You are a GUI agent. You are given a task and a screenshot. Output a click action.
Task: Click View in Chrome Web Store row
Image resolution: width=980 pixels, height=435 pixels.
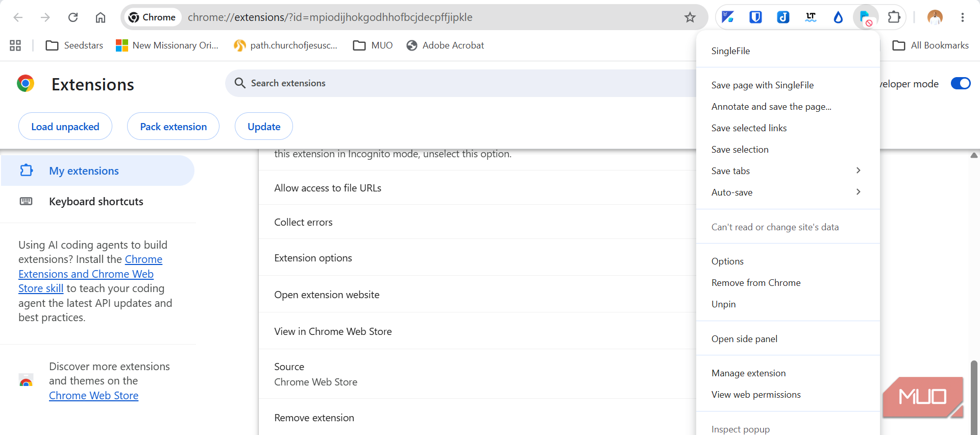pos(477,331)
